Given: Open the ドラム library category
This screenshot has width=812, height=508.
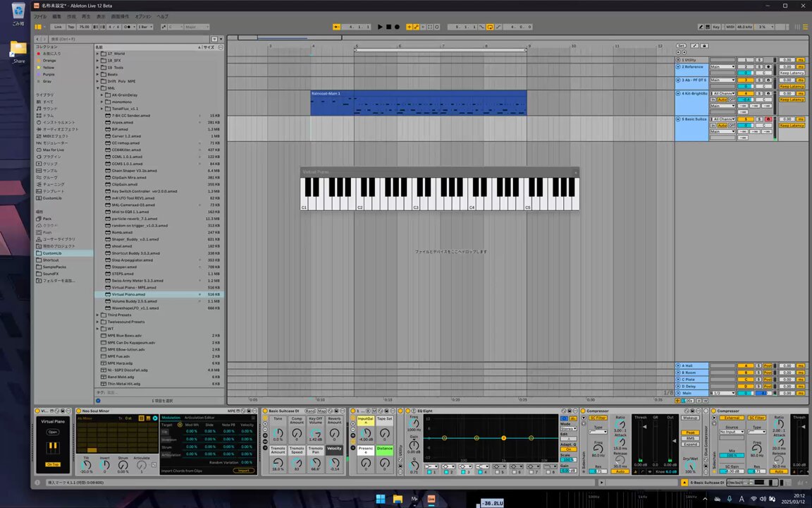Looking at the screenshot, I should (48, 116).
